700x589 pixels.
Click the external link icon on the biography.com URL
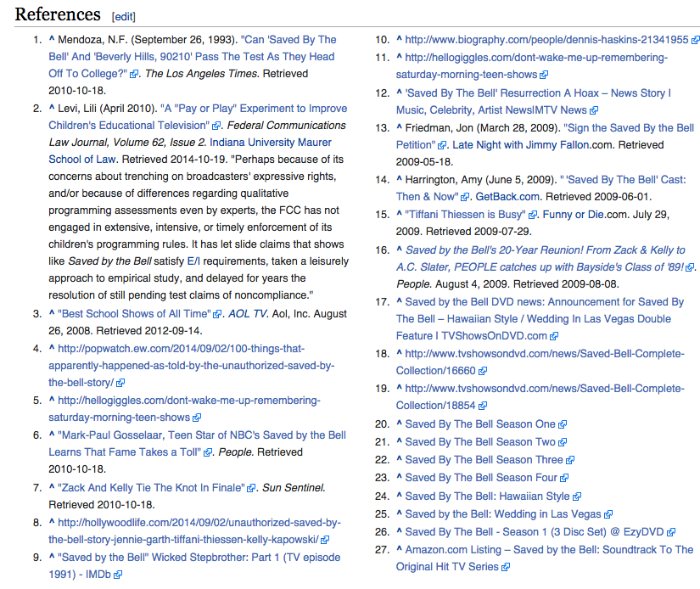[x=695, y=39]
